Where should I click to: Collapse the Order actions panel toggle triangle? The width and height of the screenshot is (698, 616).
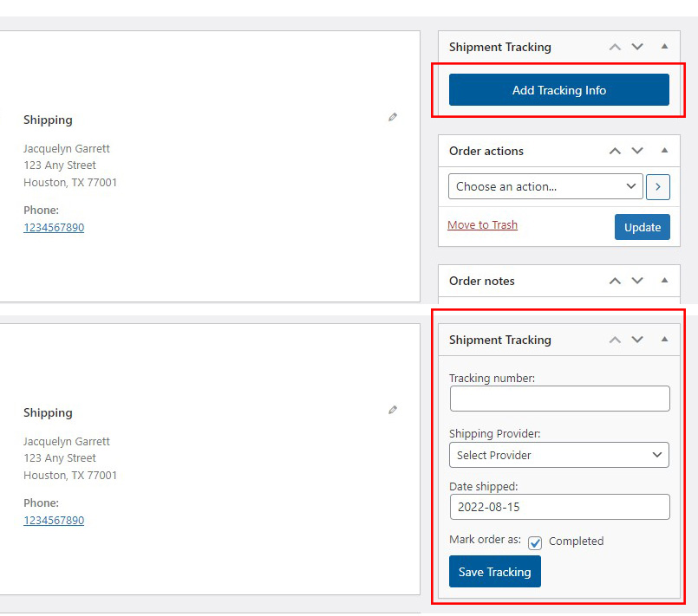[665, 150]
